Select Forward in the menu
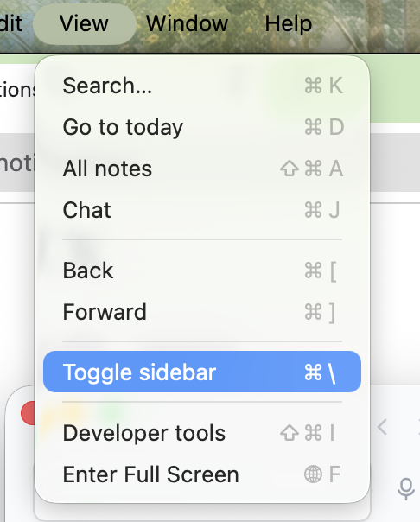This screenshot has width=420, height=522. click(202, 312)
